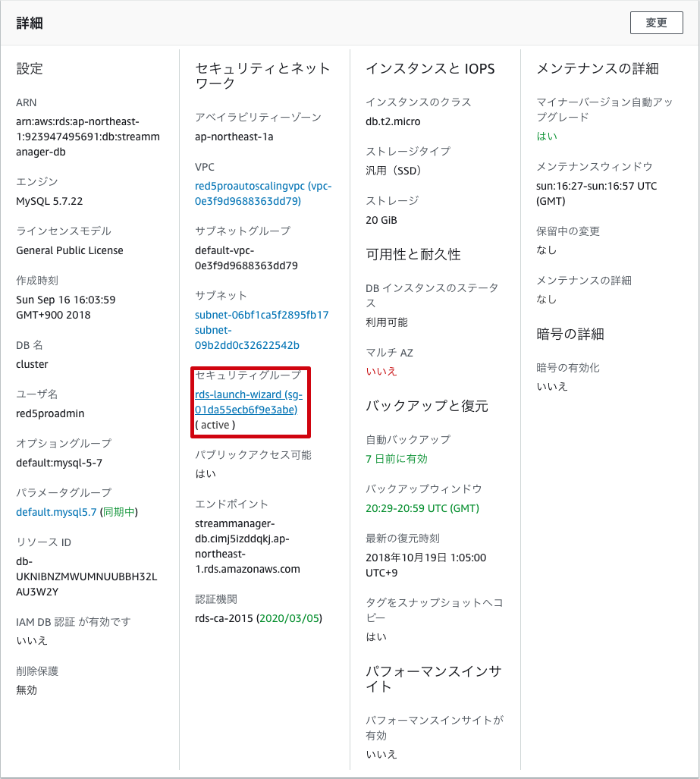This screenshot has width=700, height=779.
Task: Click the 変更 button
Action: (656, 23)
